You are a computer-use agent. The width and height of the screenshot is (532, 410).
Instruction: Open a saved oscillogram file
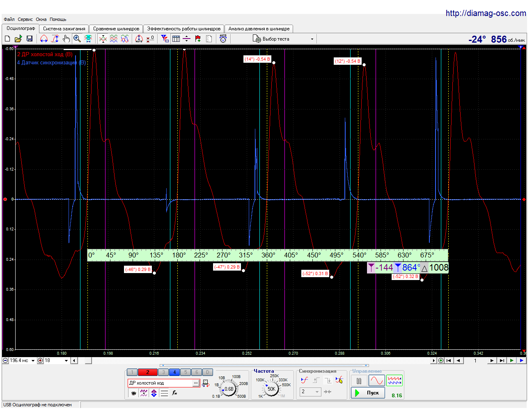pyautogui.click(x=18, y=39)
